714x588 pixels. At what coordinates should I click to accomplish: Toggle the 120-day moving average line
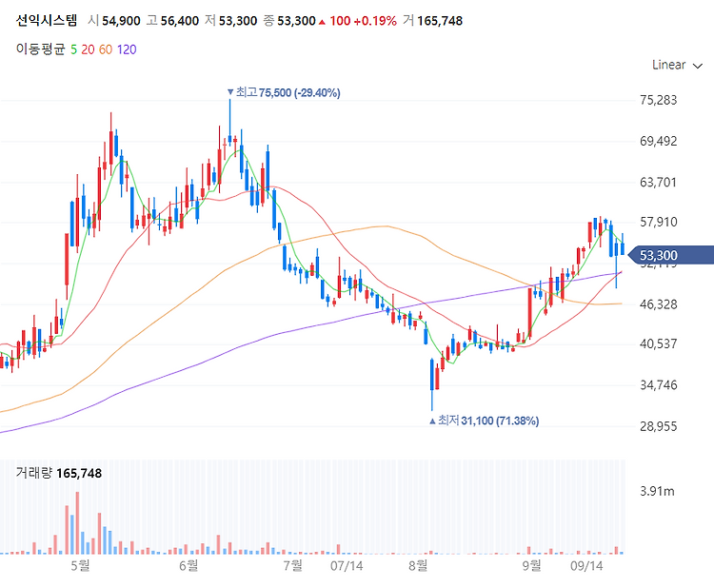(127, 49)
